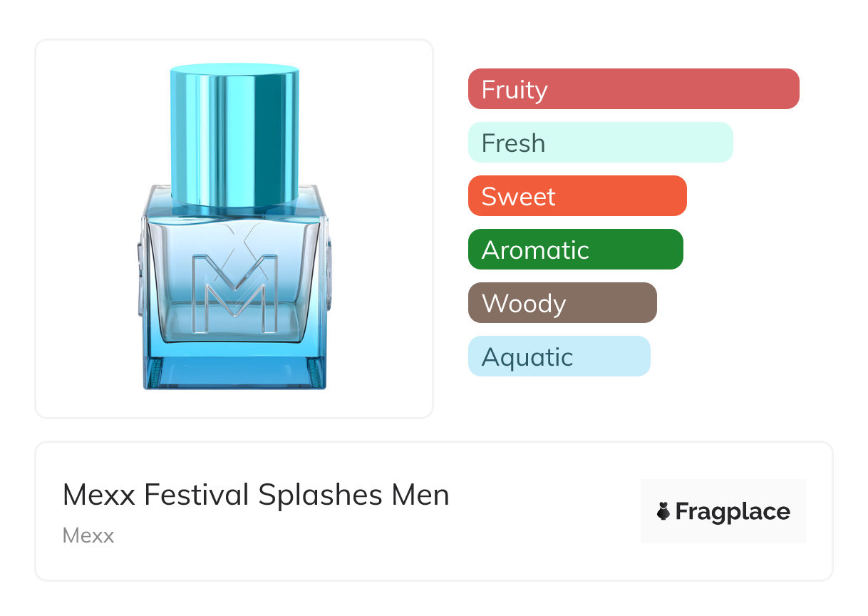Choose the orange Sweet accord bar

click(577, 196)
